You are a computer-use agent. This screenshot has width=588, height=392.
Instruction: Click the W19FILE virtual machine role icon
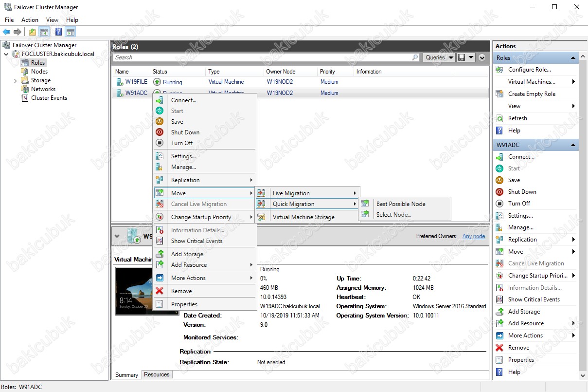[119, 82]
